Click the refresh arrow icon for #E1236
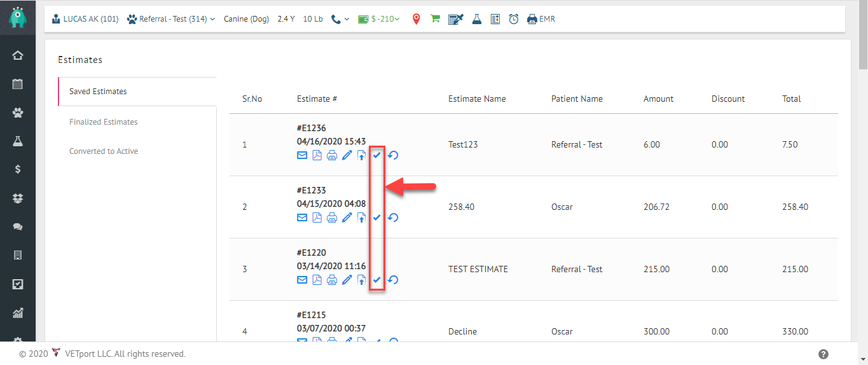Viewport: 868px width, 365px height. [393, 155]
